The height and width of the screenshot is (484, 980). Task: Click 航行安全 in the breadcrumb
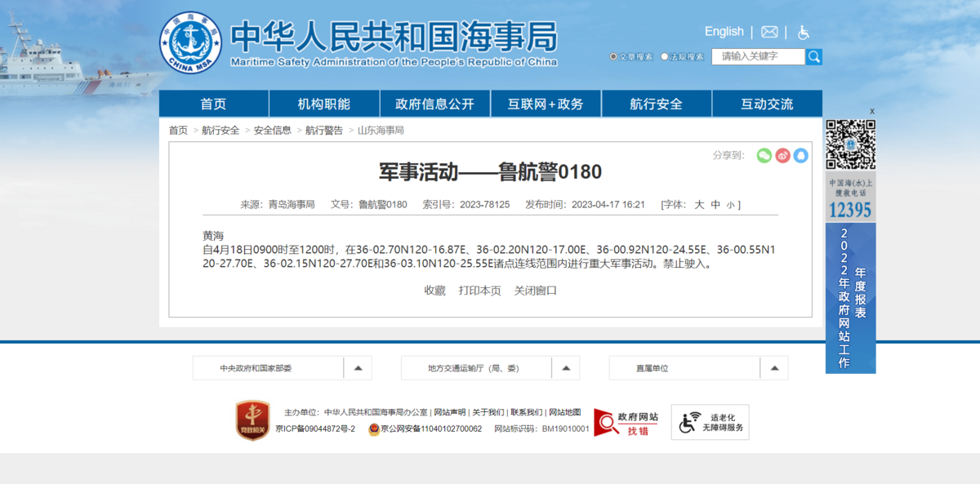(x=221, y=131)
